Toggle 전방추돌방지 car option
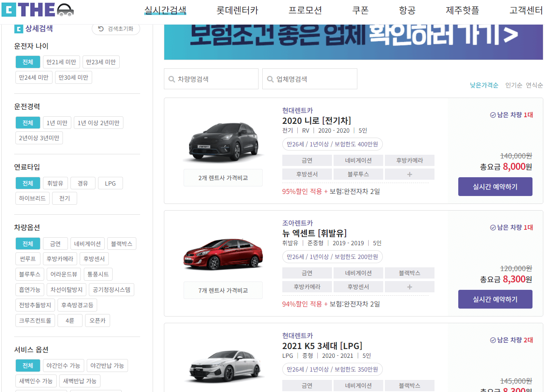Screen dimensions: 545x392 (35, 305)
